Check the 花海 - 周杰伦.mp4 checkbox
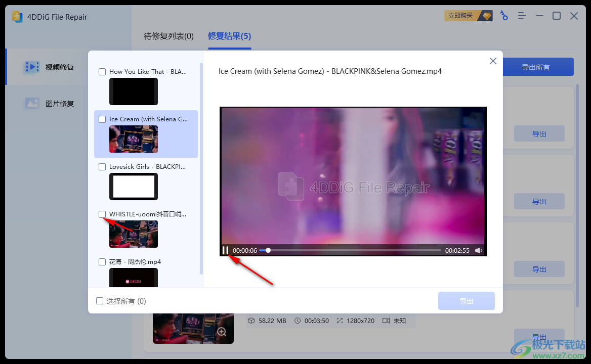Image resolution: width=591 pixels, height=364 pixels. 102,261
